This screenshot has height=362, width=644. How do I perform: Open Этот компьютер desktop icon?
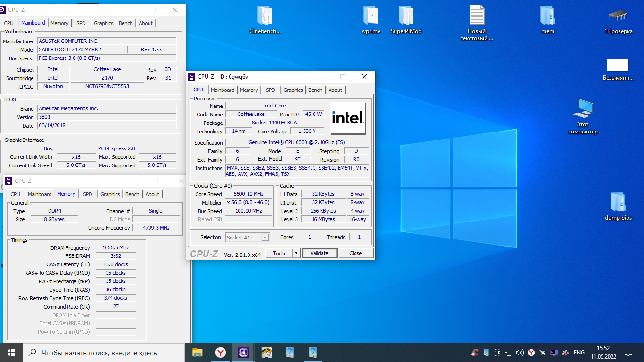click(x=583, y=116)
